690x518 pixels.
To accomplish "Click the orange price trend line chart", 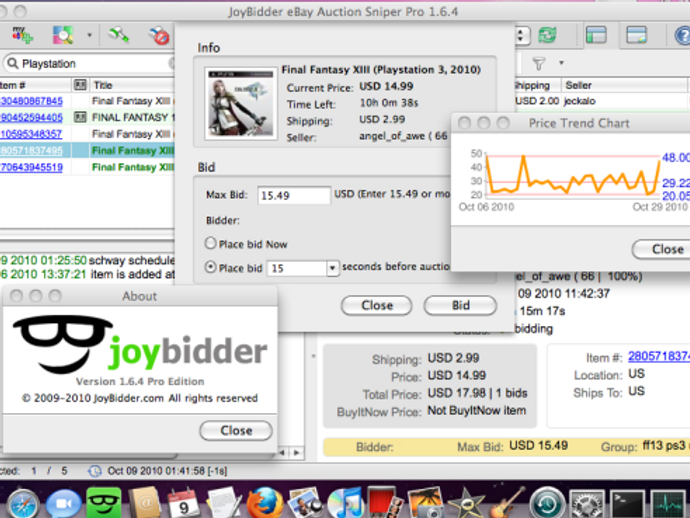I will [x=574, y=176].
